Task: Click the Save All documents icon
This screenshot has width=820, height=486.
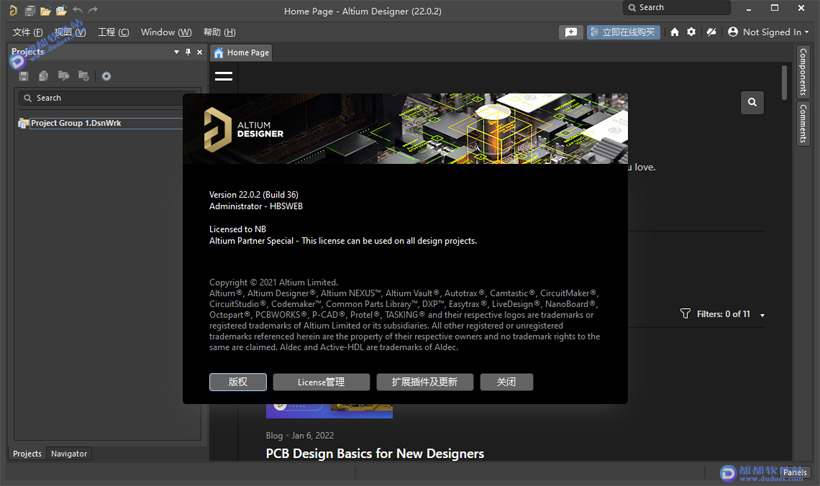Action: (30, 10)
